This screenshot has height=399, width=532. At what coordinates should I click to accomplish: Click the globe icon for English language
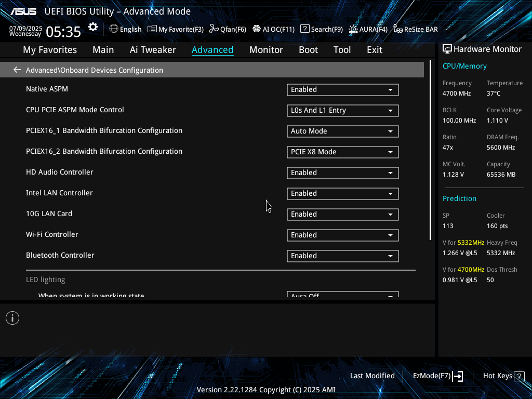click(114, 29)
